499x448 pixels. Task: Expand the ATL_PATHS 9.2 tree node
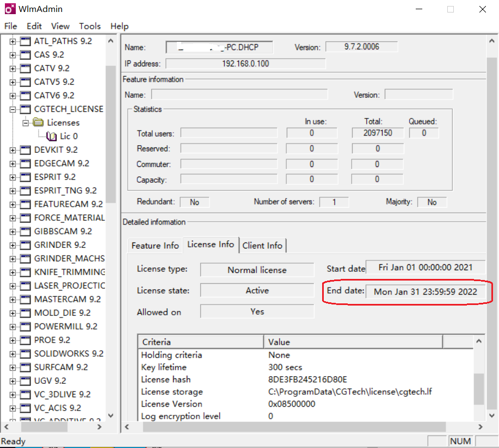13,41
